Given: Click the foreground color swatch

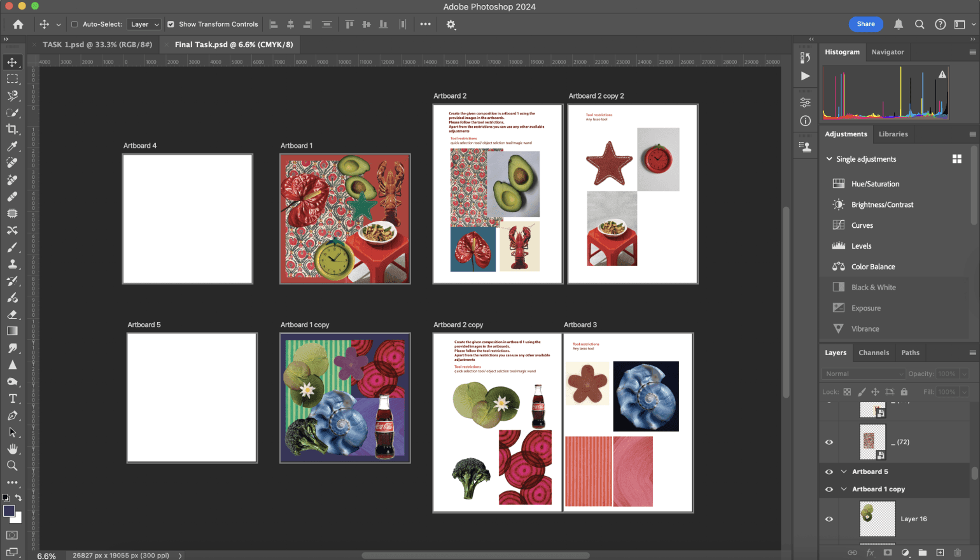Looking at the screenshot, I should point(9,511).
